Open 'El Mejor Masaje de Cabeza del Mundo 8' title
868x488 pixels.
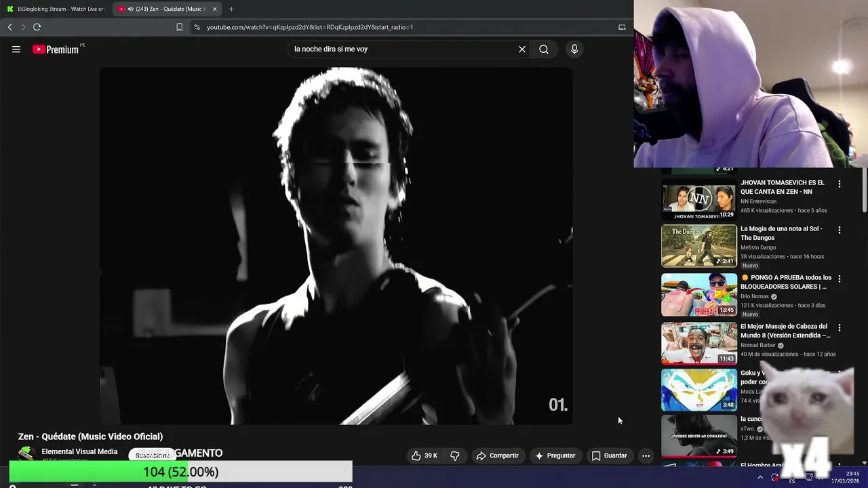pos(785,331)
